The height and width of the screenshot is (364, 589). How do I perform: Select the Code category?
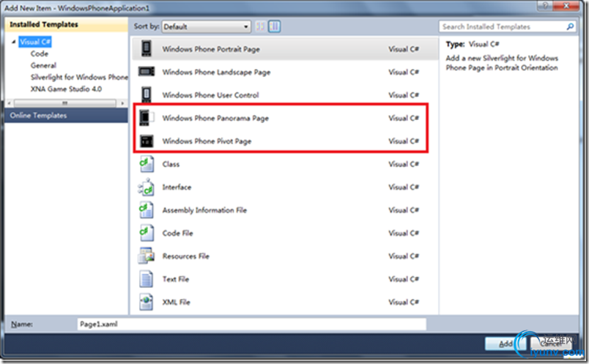coord(40,53)
